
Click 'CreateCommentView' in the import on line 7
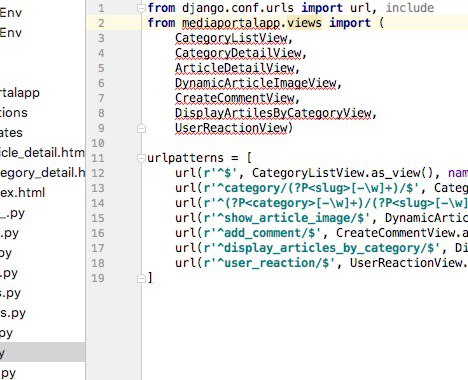[x=235, y=98]
